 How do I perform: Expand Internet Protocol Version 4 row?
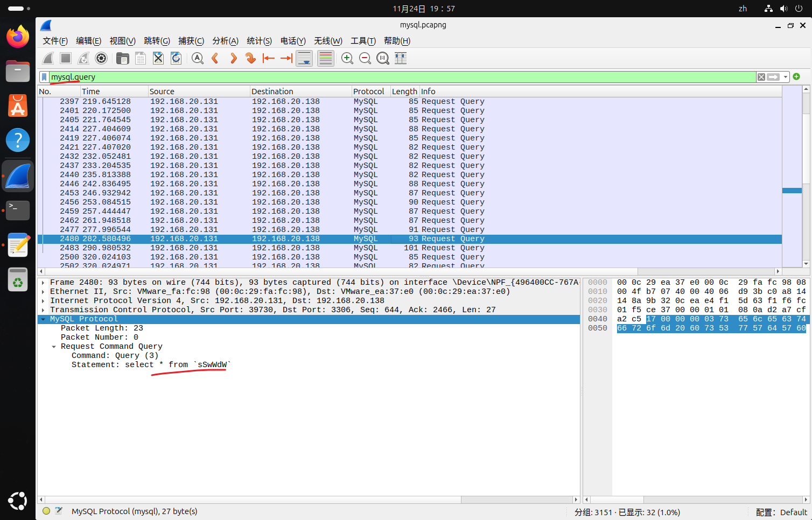click(x=43, y=300)
